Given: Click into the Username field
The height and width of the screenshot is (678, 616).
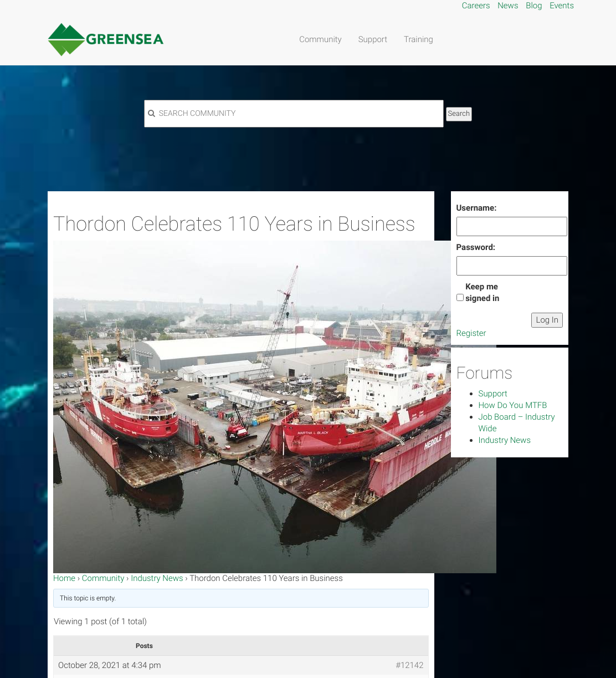Looking at the screenshot, I should tap(511, 226).
